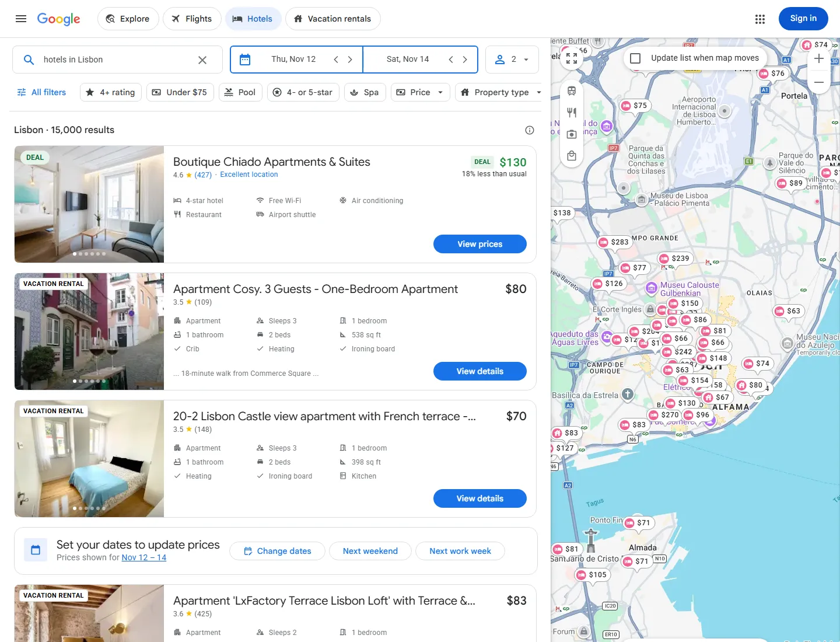Open the Nov 12 – 14 dates link
The width and height of the screenshot is (840, 642).
click(144, 557)
